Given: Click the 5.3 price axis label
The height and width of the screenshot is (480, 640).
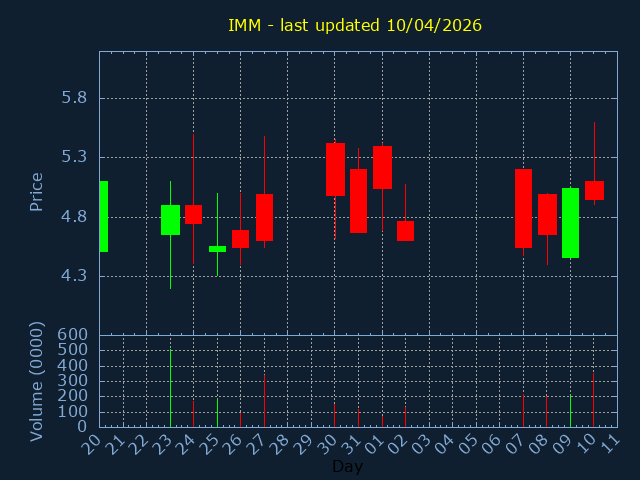Looking at the screenshot, I should click(74, 157).
